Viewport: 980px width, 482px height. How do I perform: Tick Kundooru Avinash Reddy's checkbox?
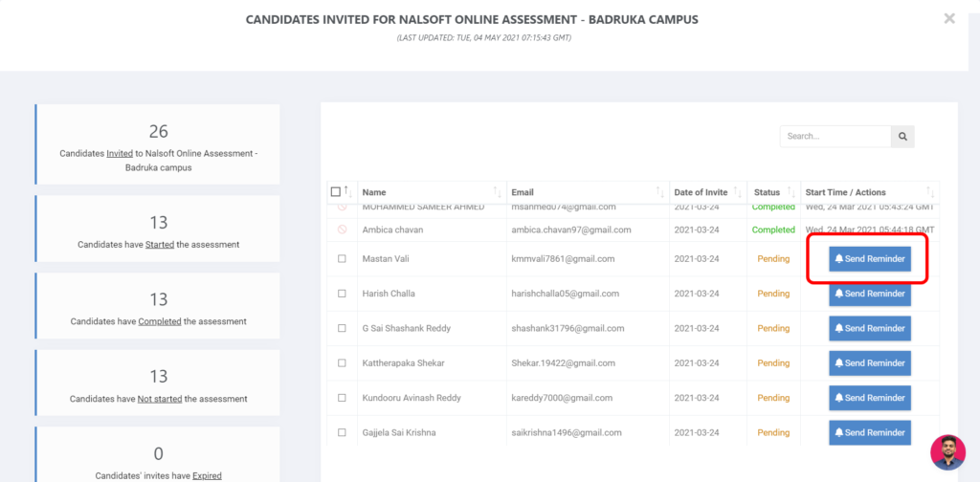(x=342, y=398)
